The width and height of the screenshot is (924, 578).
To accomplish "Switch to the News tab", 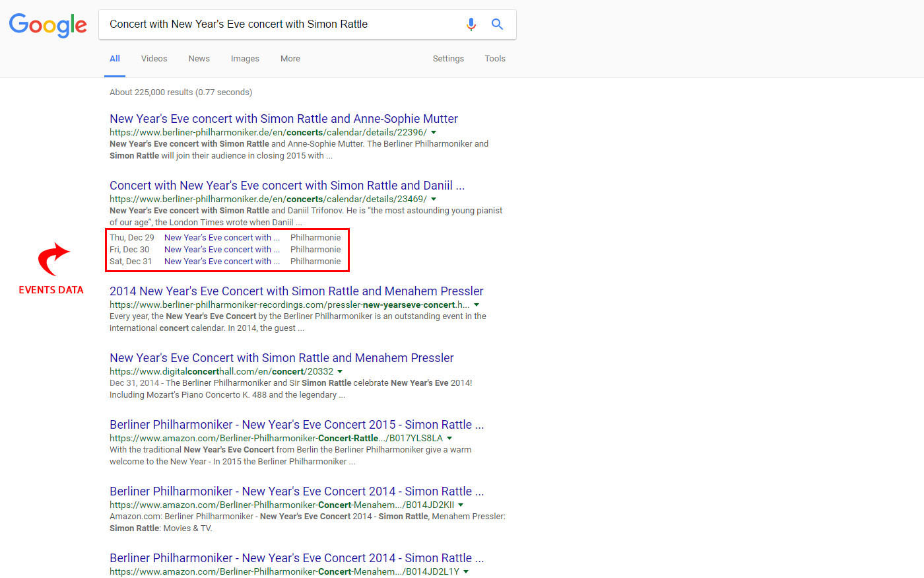I will coord(199,59).
